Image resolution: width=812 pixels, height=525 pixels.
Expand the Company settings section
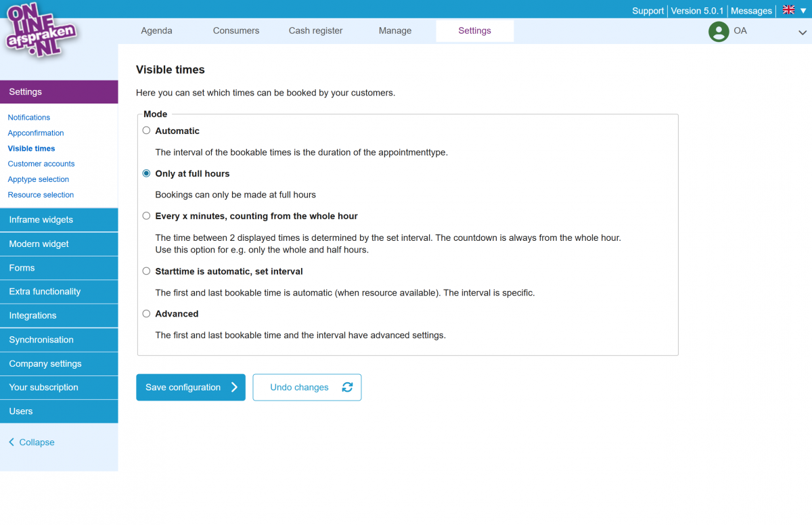pyautogui.click(x=59, y=364)
